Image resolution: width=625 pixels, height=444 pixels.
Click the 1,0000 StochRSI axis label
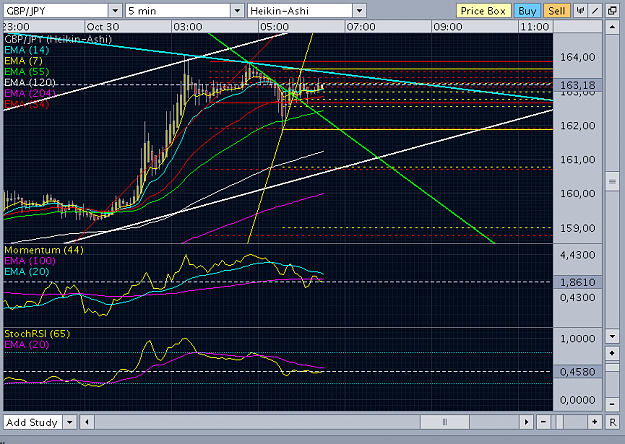578,339
